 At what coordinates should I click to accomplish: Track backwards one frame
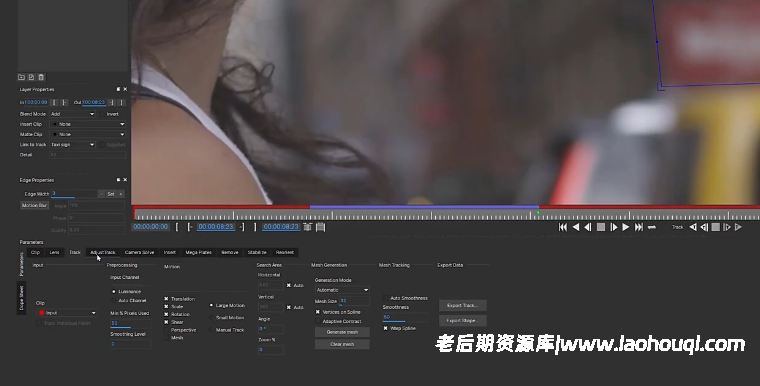point(704,227)
